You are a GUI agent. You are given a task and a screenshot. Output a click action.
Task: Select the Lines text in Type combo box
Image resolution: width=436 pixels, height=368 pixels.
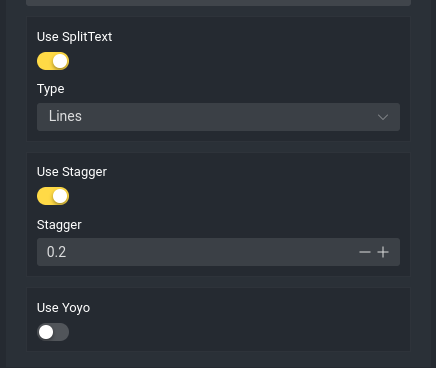[65, 116]
